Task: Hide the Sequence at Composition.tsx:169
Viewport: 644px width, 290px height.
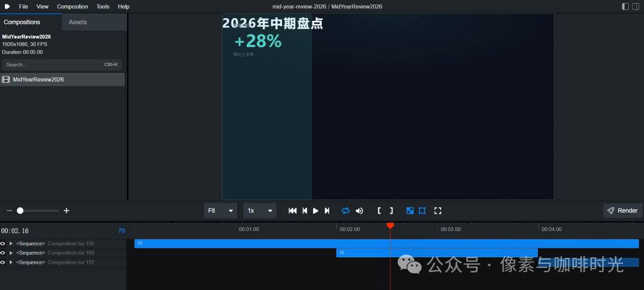Action: tap(3, 253)
